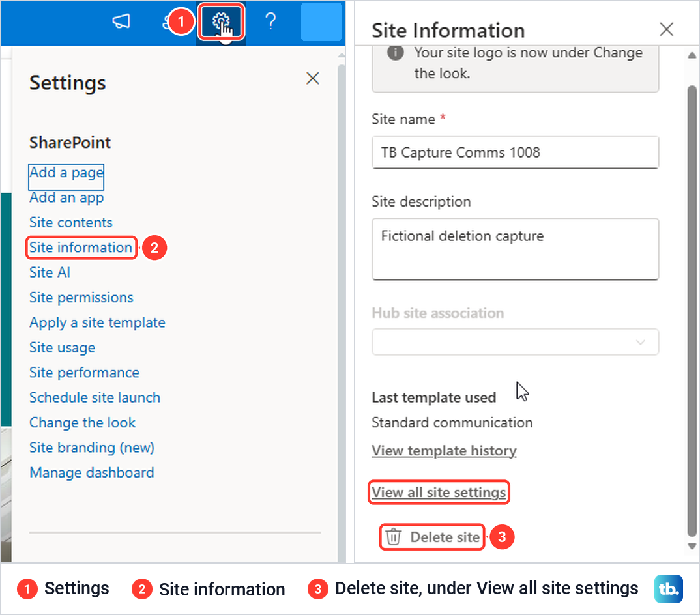Select Schedule site launch
Image resolution: width=700 pixels, height=615 pixels.
(95, 397)
